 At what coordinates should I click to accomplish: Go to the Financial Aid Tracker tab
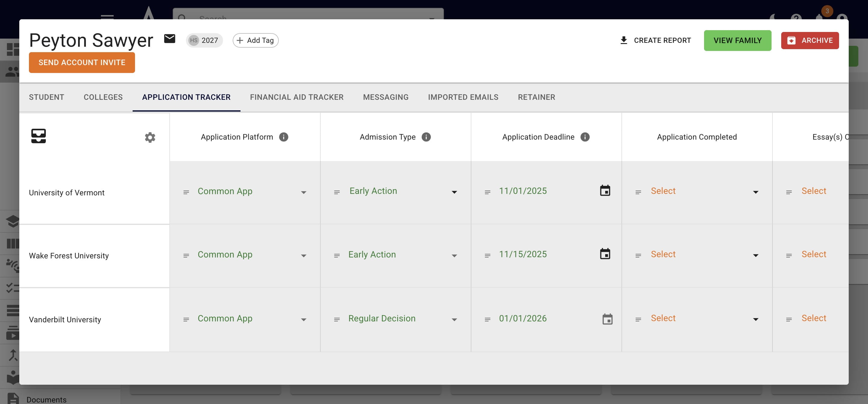(x=297, y=97)
